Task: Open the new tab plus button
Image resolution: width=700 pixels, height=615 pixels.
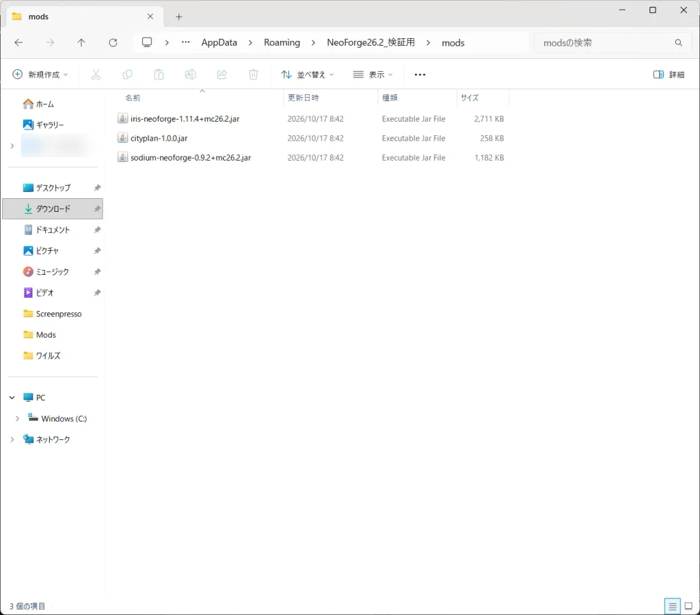Action: pos(178,17)
